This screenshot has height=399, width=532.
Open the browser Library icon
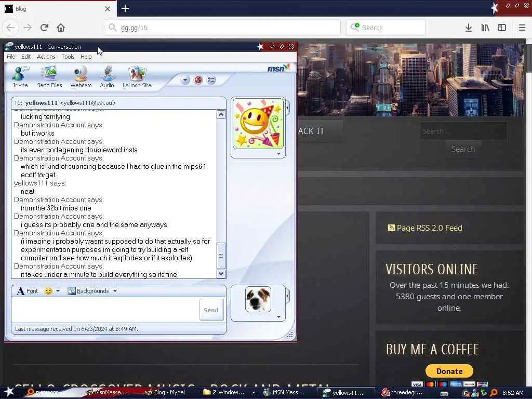pyautogui.click(x=485, y=28)
